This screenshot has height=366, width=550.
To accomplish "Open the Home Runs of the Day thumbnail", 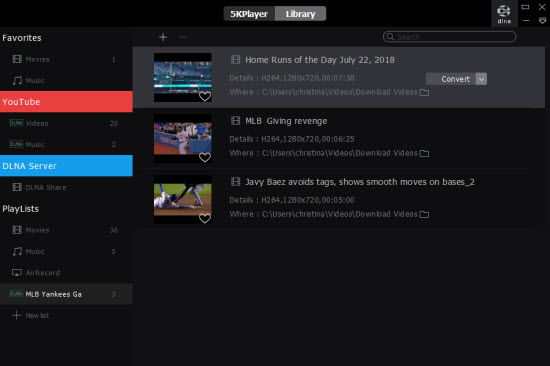I will point(182,78).
